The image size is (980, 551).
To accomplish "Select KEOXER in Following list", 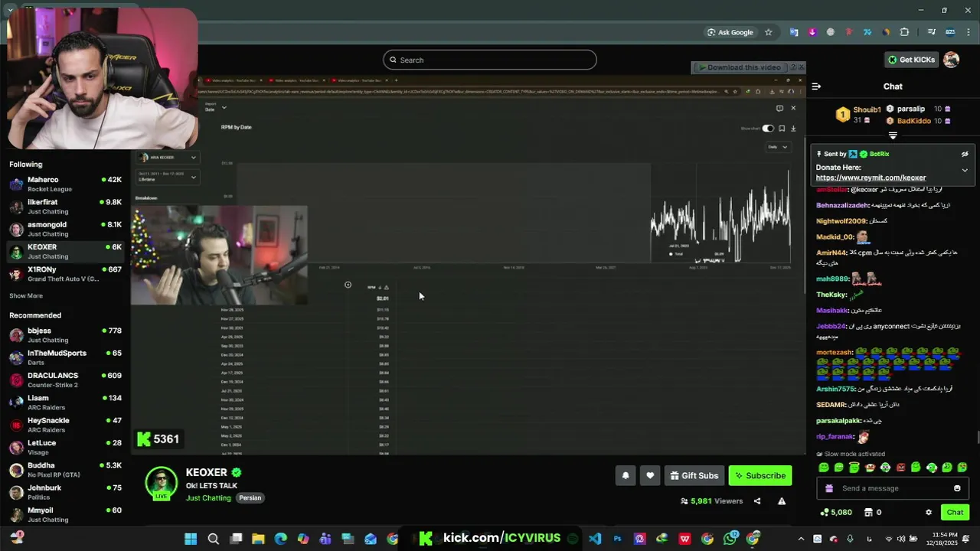I will (x=65, y=251).
